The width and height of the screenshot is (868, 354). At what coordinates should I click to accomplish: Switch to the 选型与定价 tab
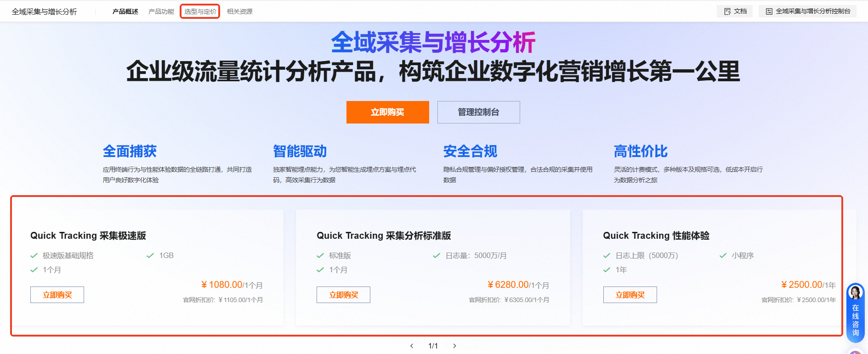200,11
